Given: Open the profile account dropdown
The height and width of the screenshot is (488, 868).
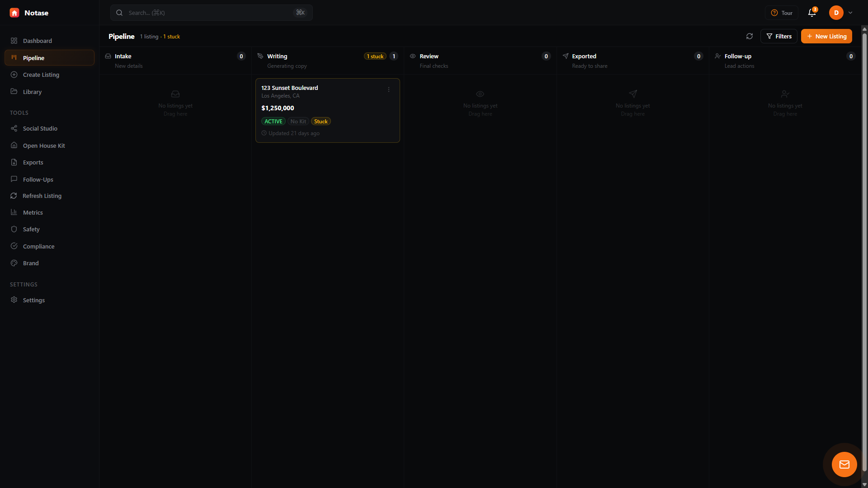Looking at the screenshot, I should (839, 13).
